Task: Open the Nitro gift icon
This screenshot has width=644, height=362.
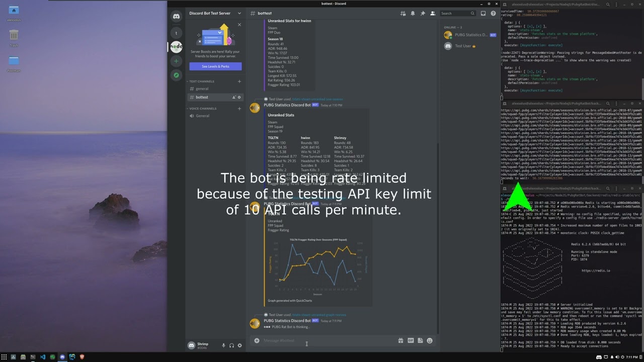Action: pyautogui.click(x=400, y=340)
